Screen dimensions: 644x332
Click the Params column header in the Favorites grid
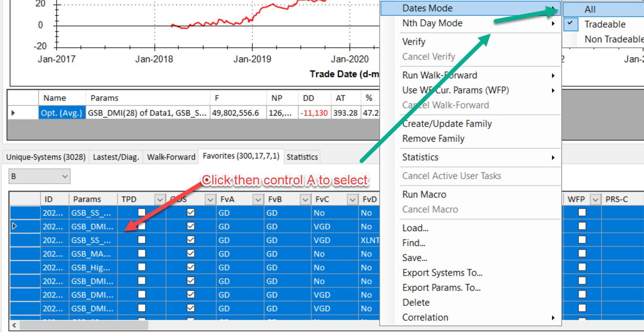(87, 199)
